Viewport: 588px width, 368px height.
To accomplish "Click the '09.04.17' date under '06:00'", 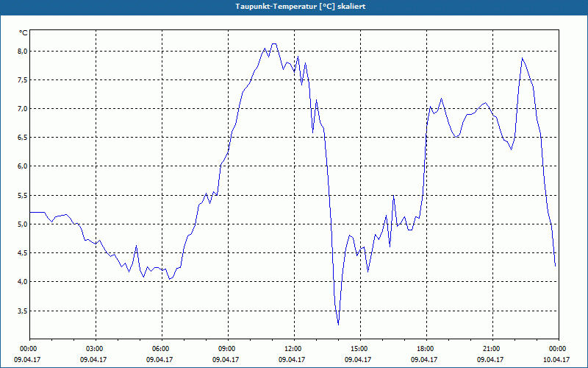I will [x=159, y=360].
